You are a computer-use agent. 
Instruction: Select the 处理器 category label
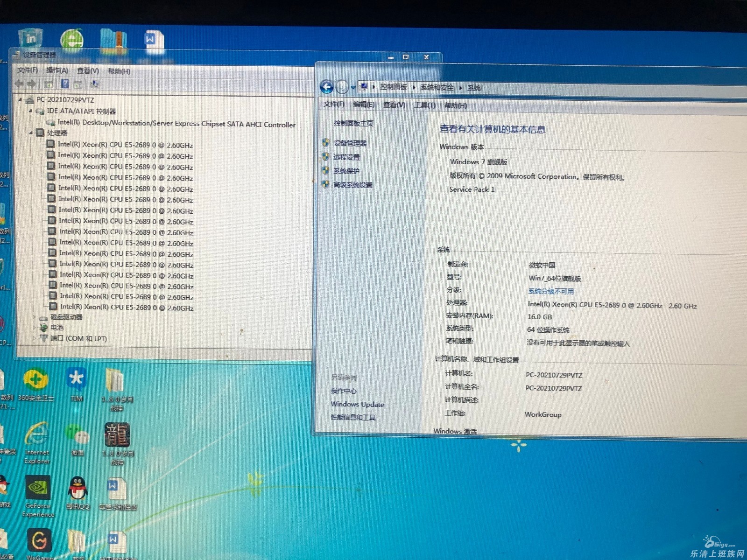[x=57, y=133]
